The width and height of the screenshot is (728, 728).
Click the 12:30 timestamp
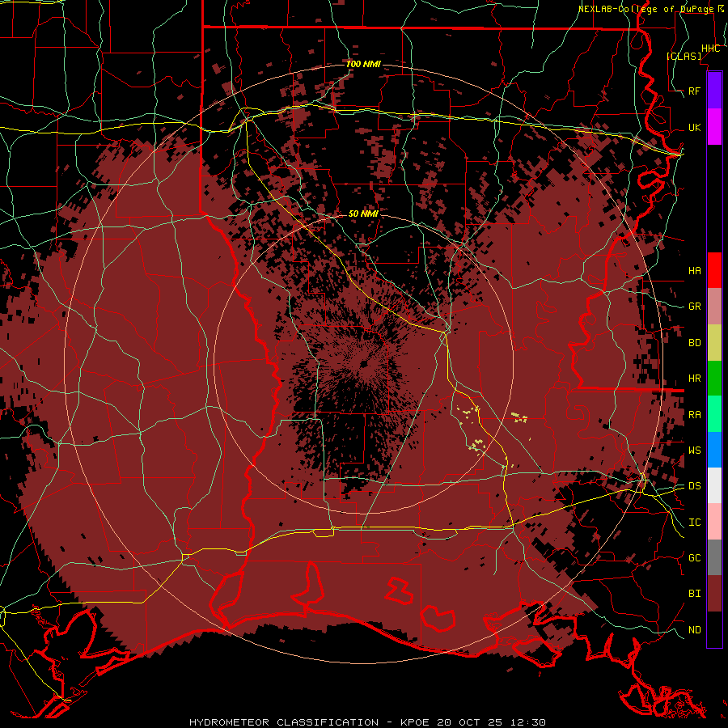[x=529, y=722]
